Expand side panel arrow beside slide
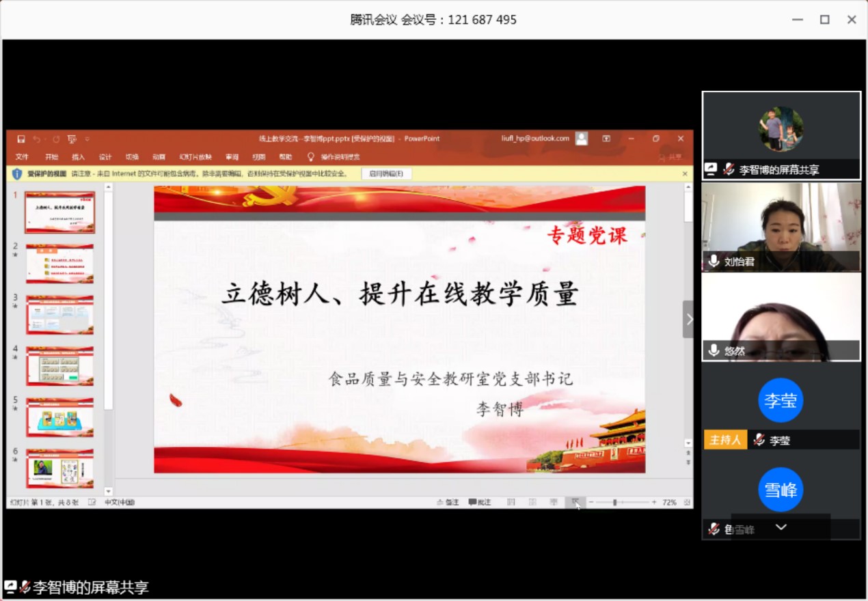Viewport: 868px width, 601px height. click(688, 319)
